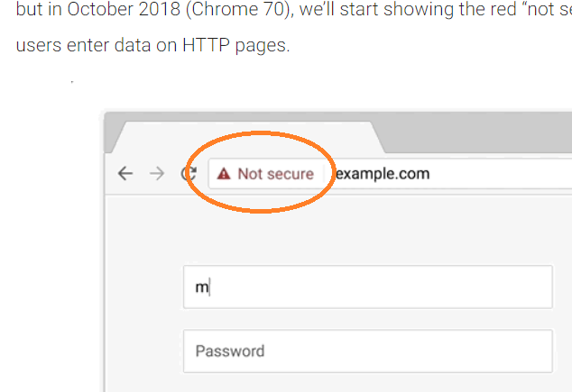This screenshot has height=392, width=572.
Task: Reload the page with the refresh icon
Action: (189, 173)
